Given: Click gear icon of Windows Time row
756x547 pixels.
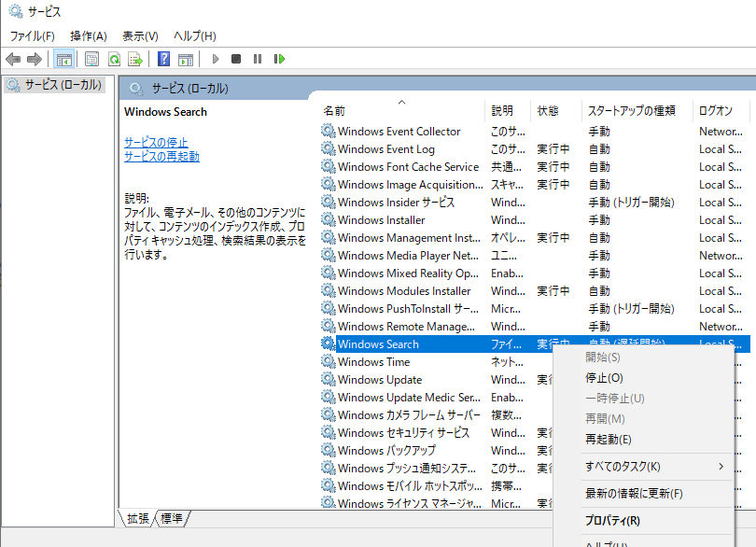Looking at the screenshot, I should point(329,361).
